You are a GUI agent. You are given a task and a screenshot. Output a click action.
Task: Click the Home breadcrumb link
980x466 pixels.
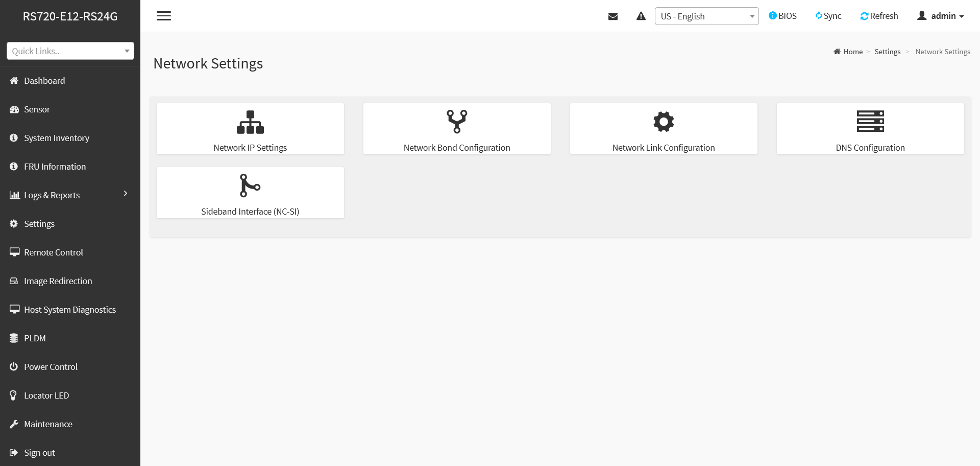(853, 52)
